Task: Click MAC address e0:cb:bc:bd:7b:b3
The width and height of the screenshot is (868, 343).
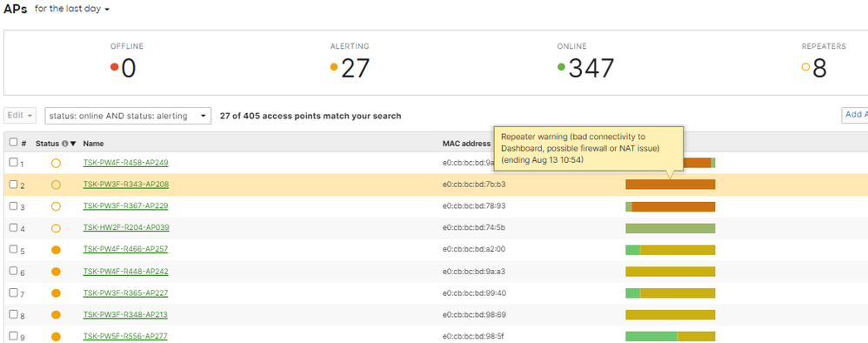Action: pos(474,184)
